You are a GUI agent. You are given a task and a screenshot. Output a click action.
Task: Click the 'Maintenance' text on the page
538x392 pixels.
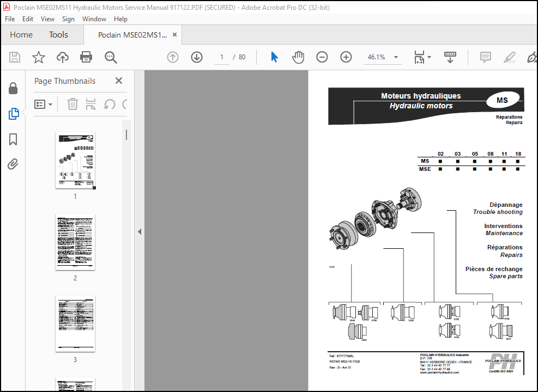click(x=504, y=234)
